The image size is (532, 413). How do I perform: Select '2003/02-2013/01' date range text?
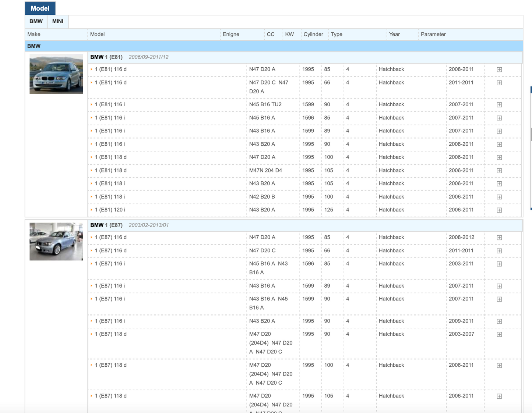pos(149,225)
